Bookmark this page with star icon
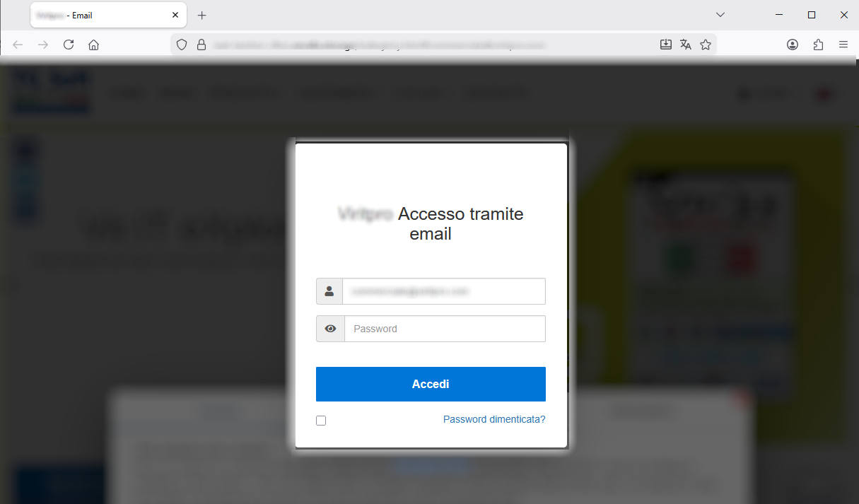 (705, 45)
